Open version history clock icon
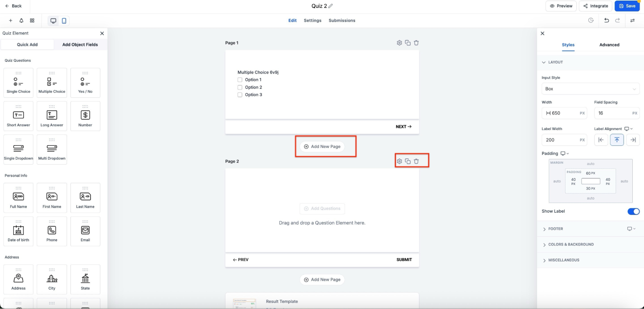644x309 pixels. click(591, 20)
